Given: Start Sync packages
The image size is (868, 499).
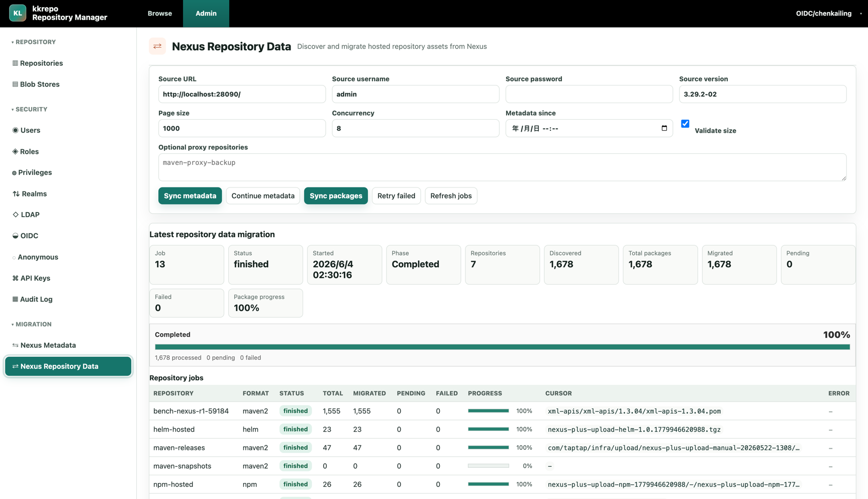Looking at the screenshot, I should coord(336,195).
